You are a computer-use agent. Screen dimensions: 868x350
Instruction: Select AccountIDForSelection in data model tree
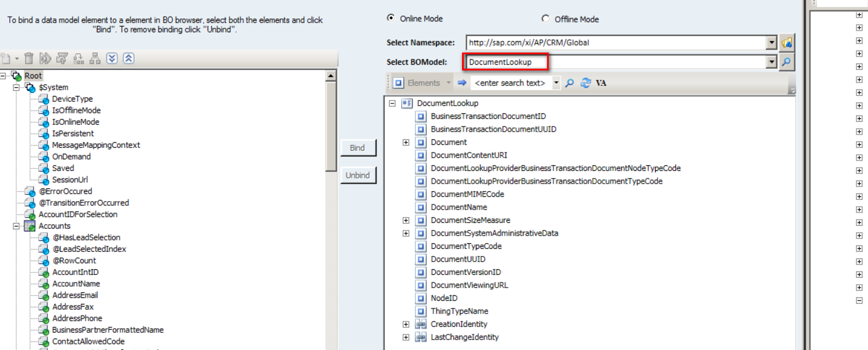point(78,214)
